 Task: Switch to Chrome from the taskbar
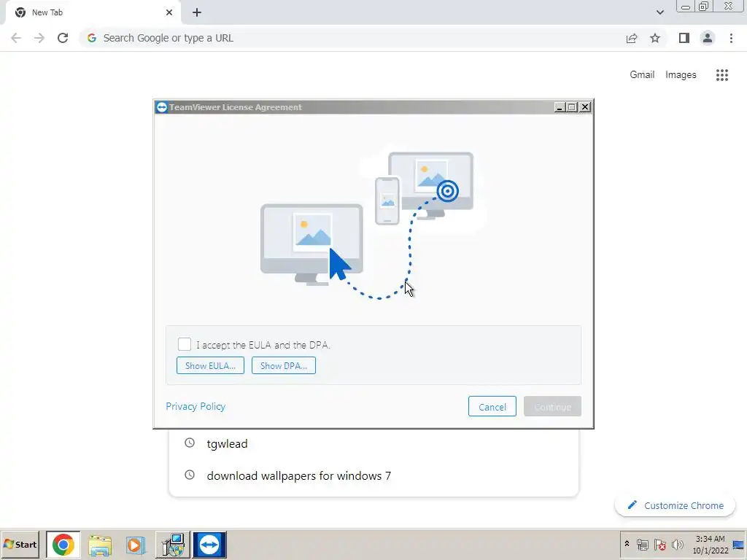point(63,544)
